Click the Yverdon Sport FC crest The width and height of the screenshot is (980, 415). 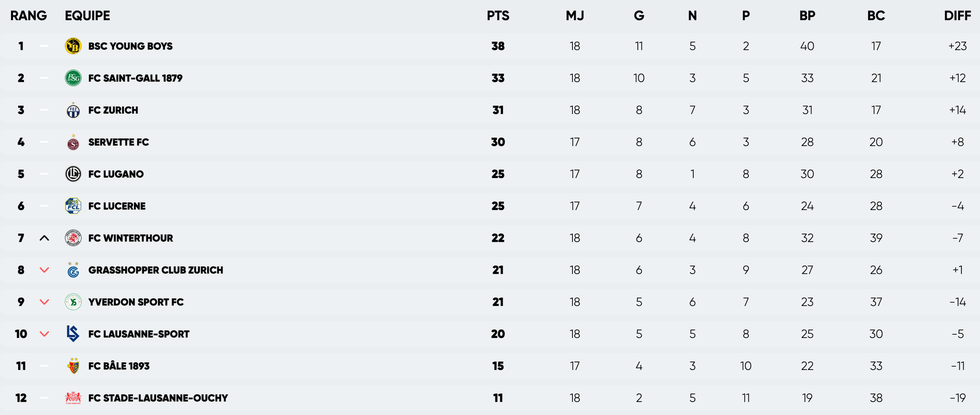[x=73, y=302]
